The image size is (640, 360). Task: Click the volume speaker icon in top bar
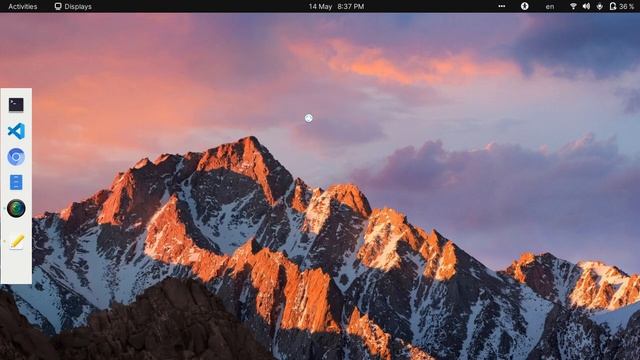coord(586,6)
